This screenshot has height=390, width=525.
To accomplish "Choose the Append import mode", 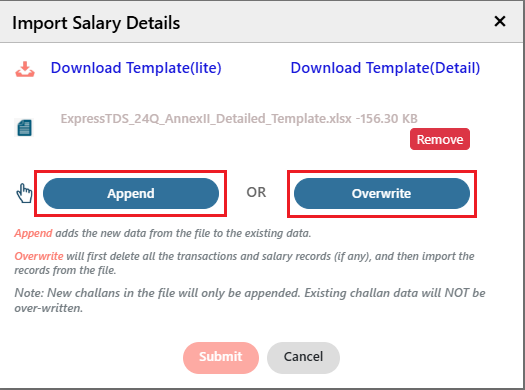I will 131,193.
